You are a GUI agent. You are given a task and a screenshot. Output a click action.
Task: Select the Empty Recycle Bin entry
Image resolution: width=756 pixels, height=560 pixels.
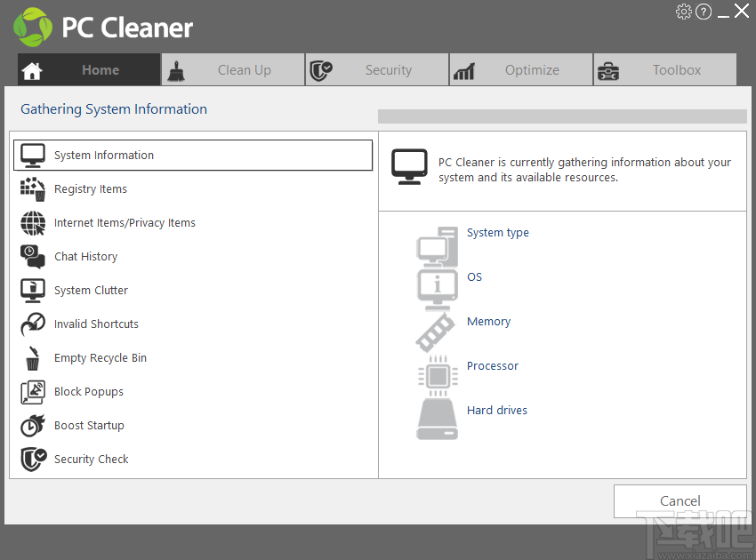[x=193, y=357]
